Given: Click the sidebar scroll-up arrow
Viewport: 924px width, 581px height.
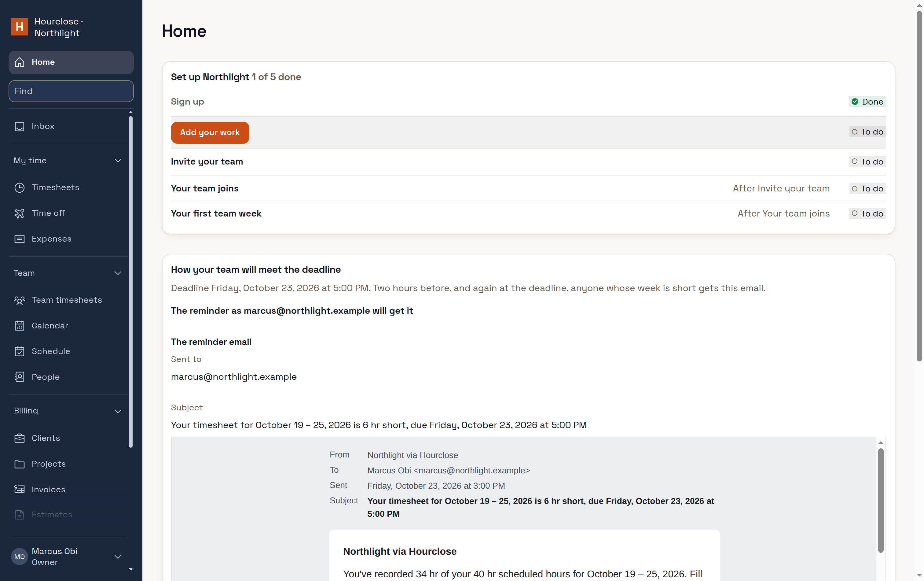Looking at the screenshot, I should (131, 112).
